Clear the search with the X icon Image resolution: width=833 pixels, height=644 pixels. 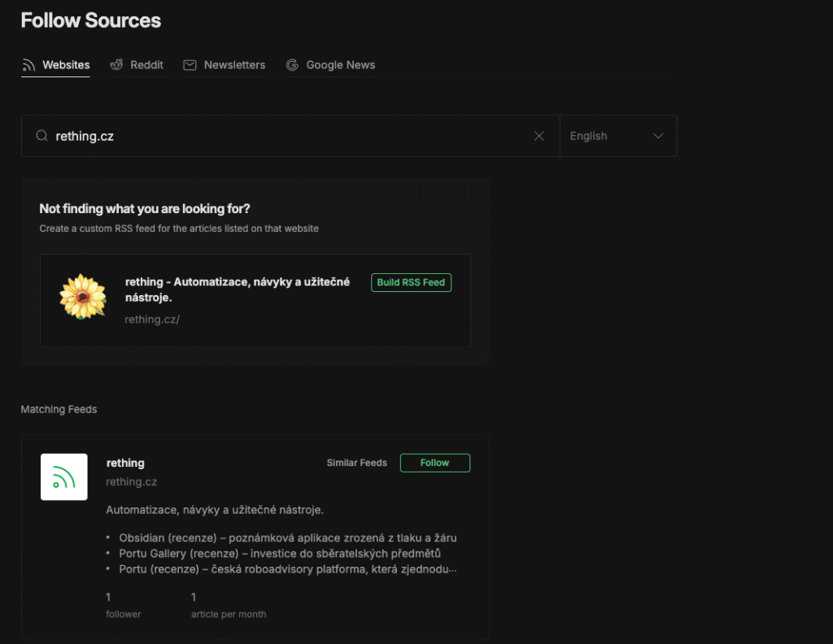pos(539,136)
